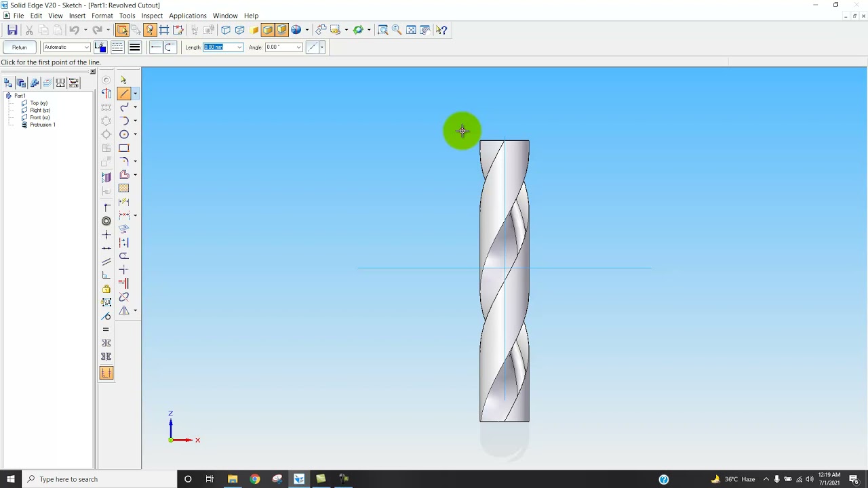Open the line width selector
Image resolution: width=868 pixels, height=488 pixels.
point(134,47)
